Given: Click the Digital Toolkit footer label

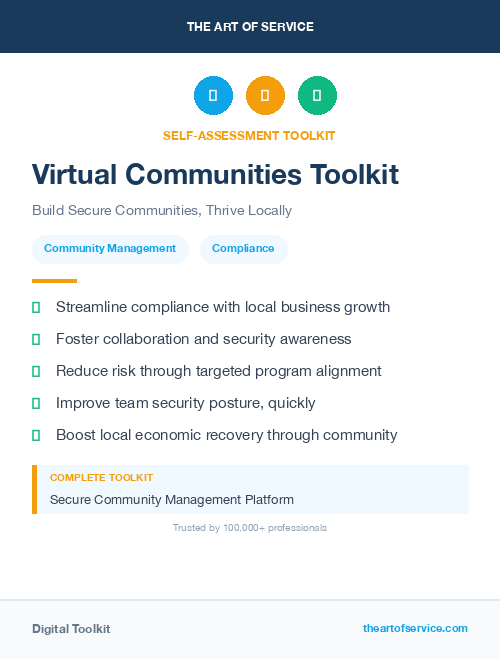Looking at the screenshot, I should tap(71, 629).
